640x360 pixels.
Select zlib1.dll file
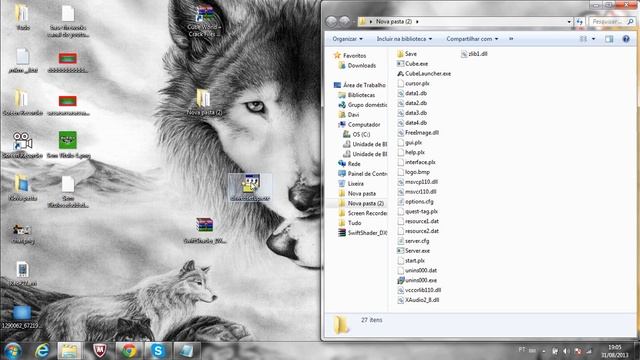(474, 54)
